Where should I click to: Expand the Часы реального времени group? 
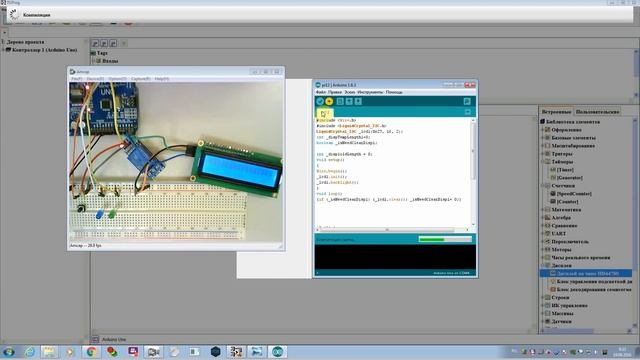543,258
